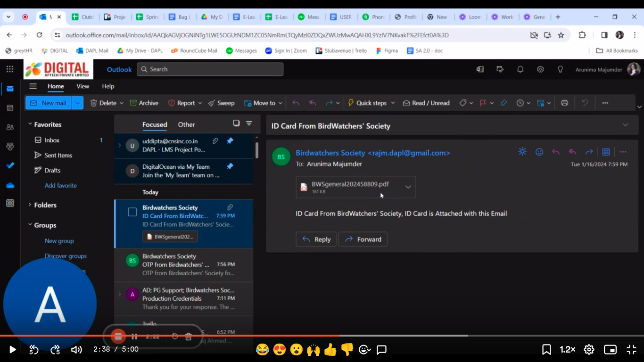Switch to the View ribbon tab
The image size is (644, 362).
(x=83, y=86)
